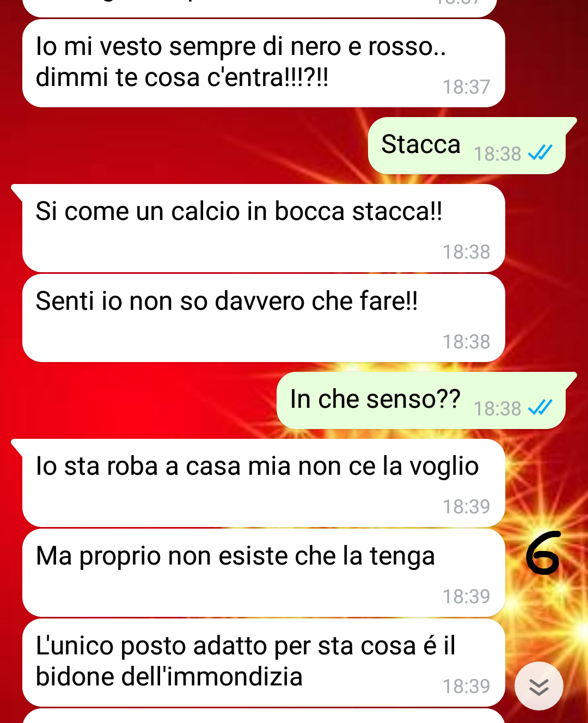Viewport: 588px width, 723px height.
Task: Tap the message 'Ma proprio non esiste che la tenga'
Action: [264, 573]
